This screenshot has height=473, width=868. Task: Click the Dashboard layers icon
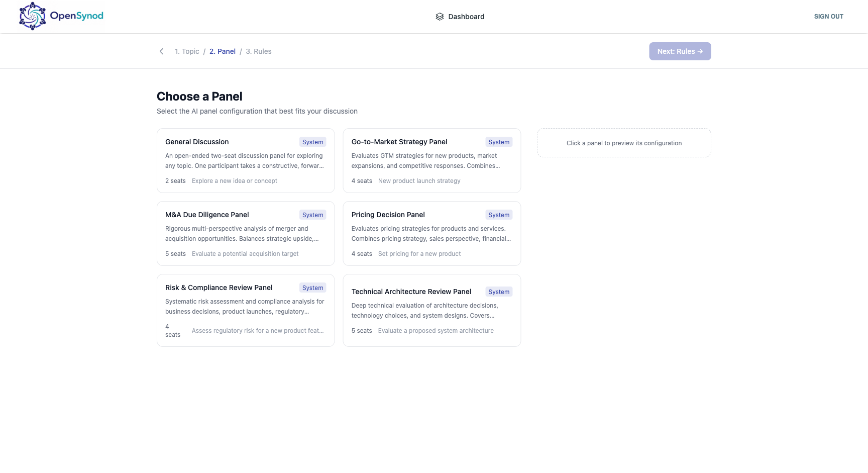click(440, 17)
